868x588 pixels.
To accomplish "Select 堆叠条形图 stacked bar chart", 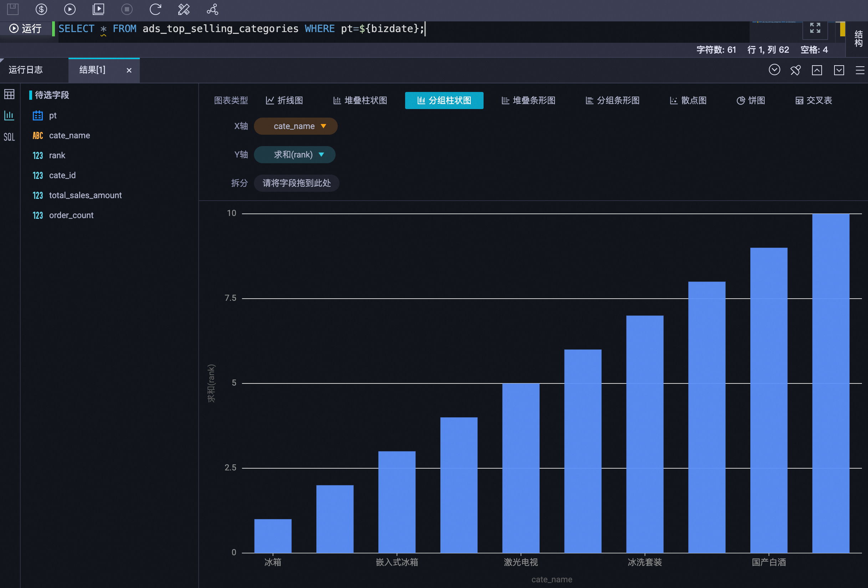I will pyautogui.click(x=529, y=100).
